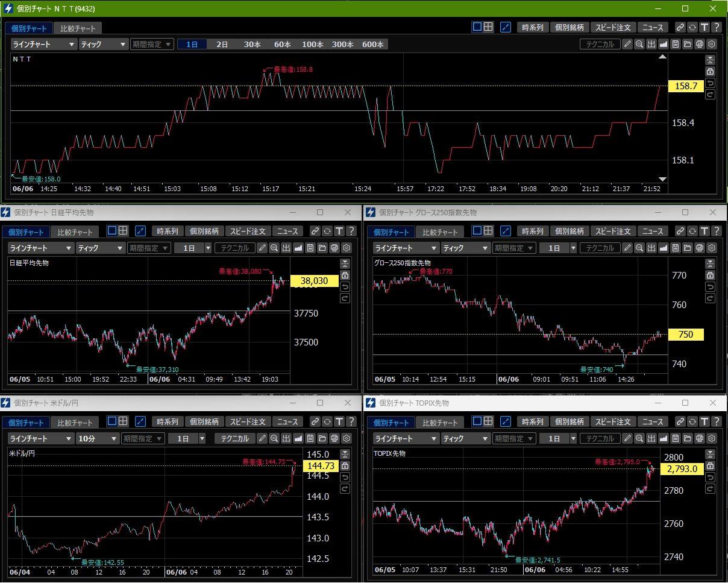728x583 pixels.
Task: Open ニュース in グロース250指数先物 window
Action: point(652,231)
